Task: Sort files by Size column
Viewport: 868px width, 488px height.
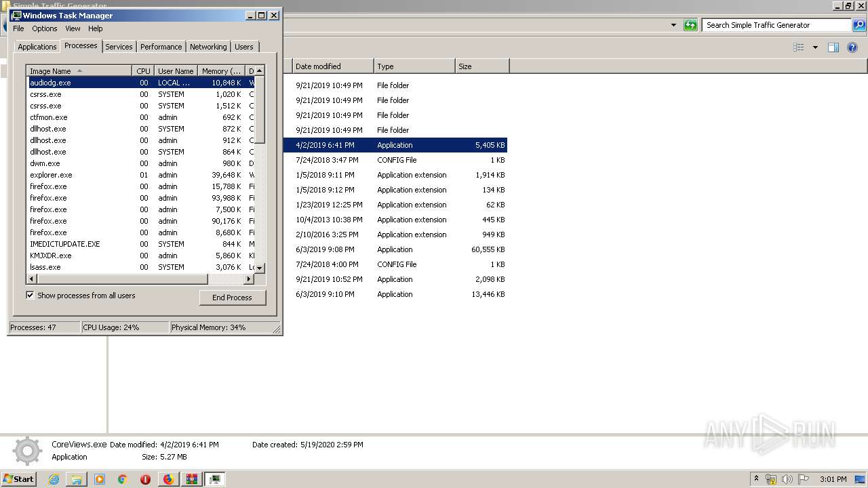Action: click(482, 66)
